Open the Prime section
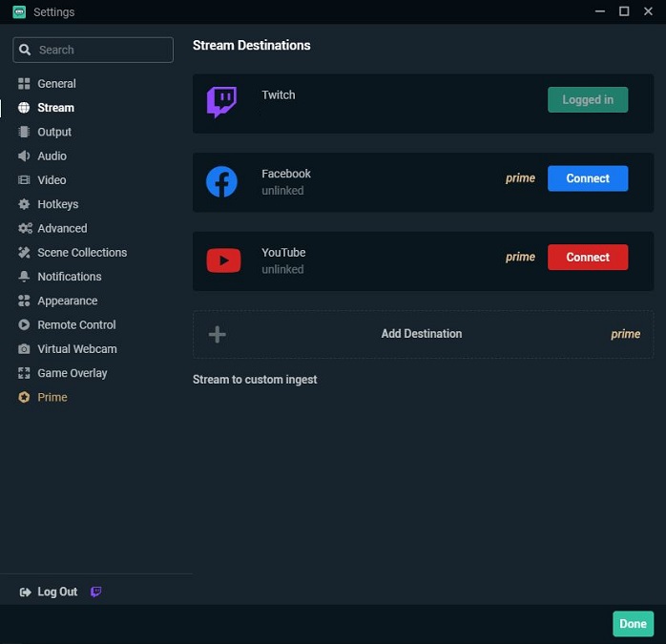 [52, 397]
